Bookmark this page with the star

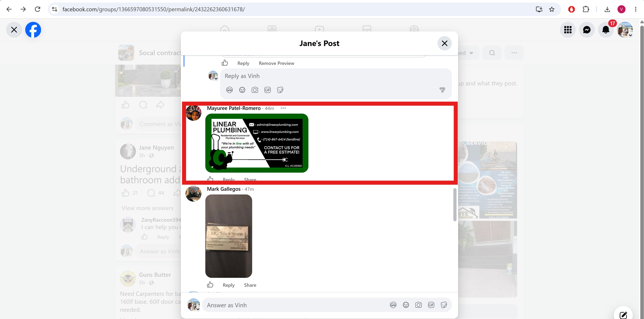(x=552, y=9)
